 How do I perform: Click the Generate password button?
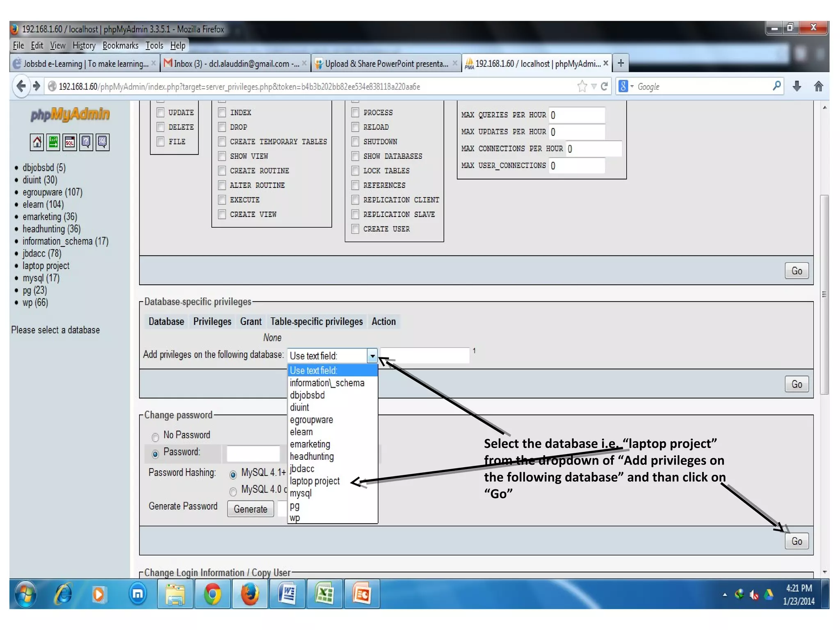click(251, 509)
